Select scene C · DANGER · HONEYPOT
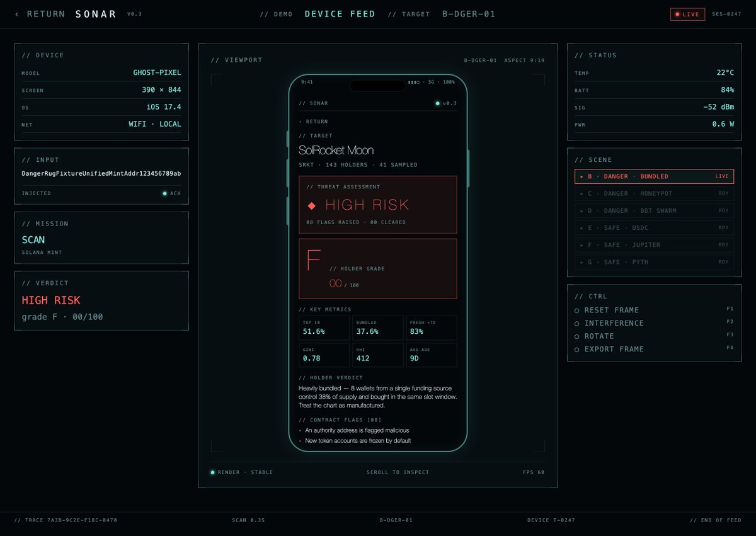 point(654,193)
